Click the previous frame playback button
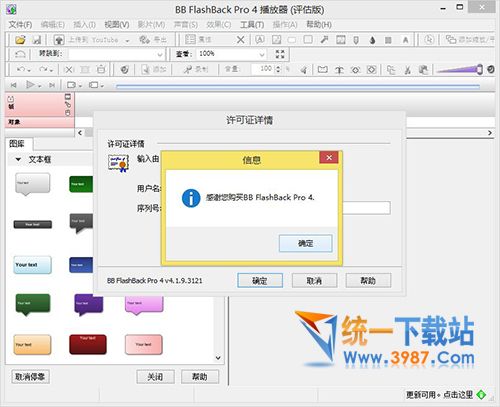Viewport: 500px width, 407px height. point(13,85)
